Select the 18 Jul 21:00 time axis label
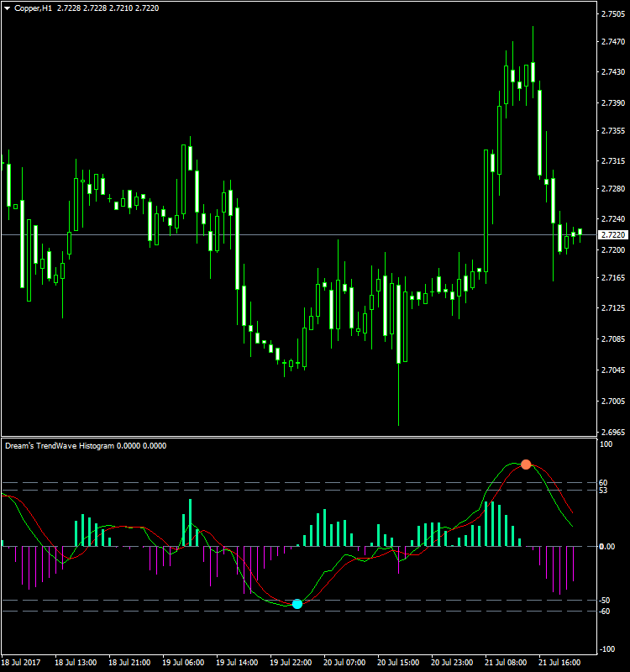 [x=129, y=663]
